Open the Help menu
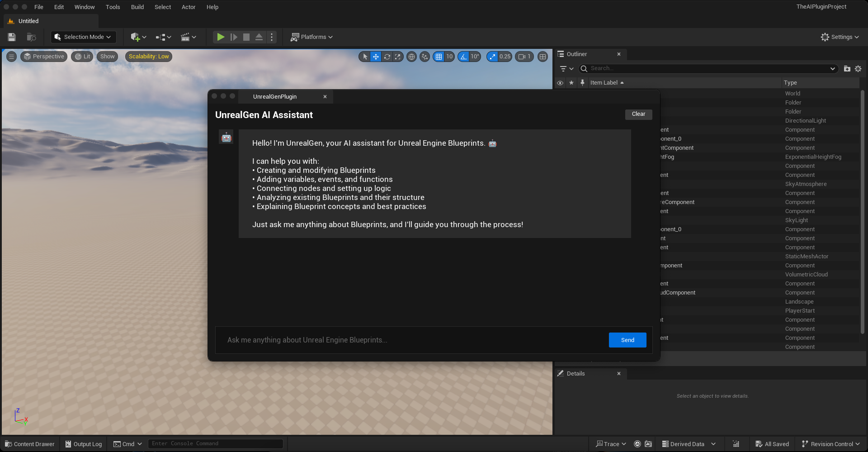Viewport: 868px width, 452px height. [212, 7]
